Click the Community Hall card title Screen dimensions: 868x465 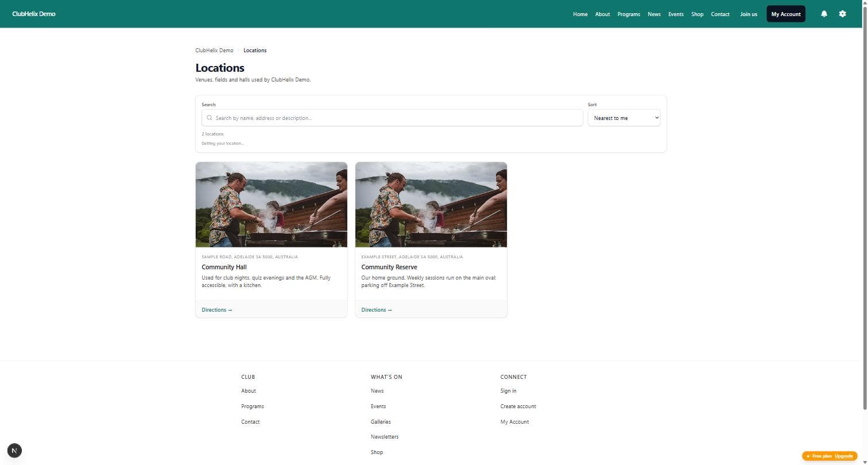[224, 267]
